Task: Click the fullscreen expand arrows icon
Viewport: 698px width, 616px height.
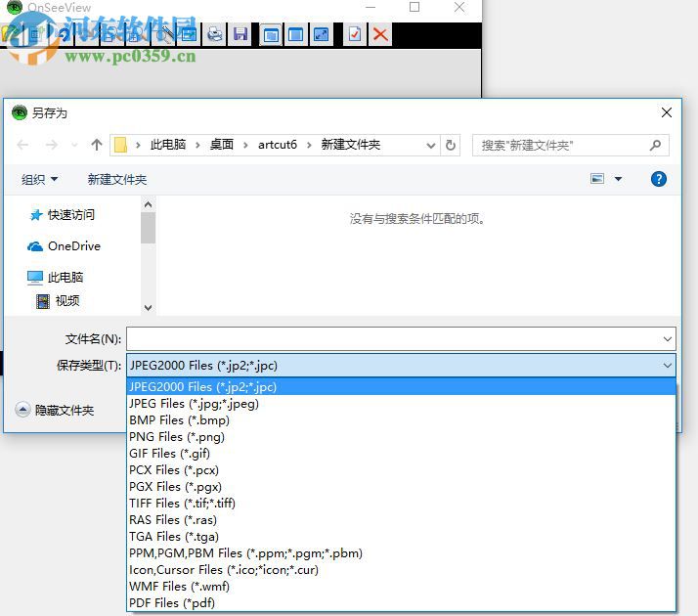Action: (321, 34)
